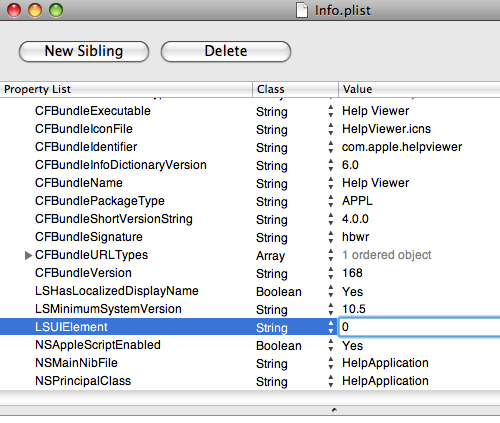This screenshot has height=423, width=500.
Task: Open class stepper arrows for CFBundleURLTypes Array
Action: coord(330,255)
